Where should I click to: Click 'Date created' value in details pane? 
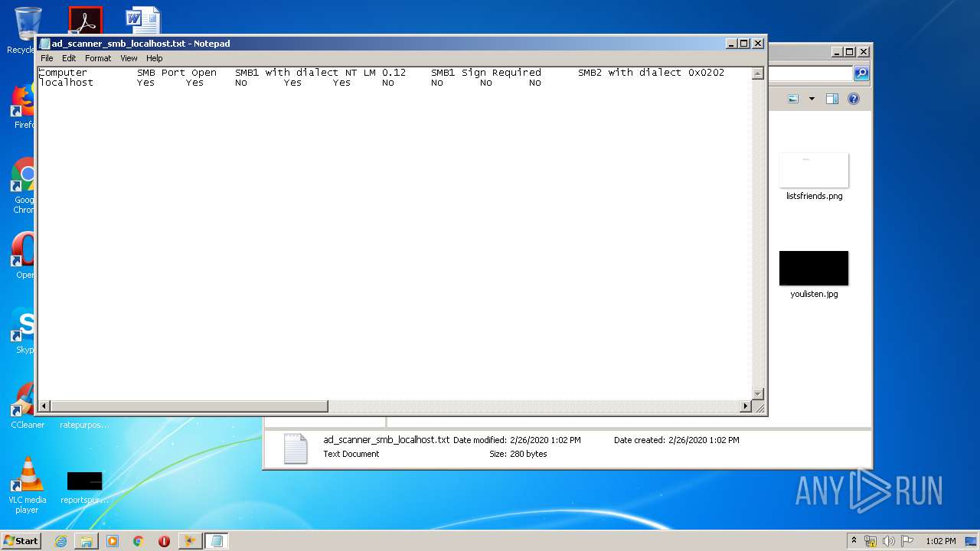(704, 440)
